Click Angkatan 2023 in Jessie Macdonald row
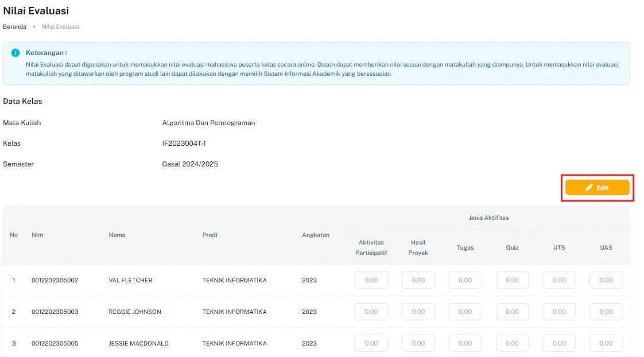644x357 pixels. coord(309,343)
